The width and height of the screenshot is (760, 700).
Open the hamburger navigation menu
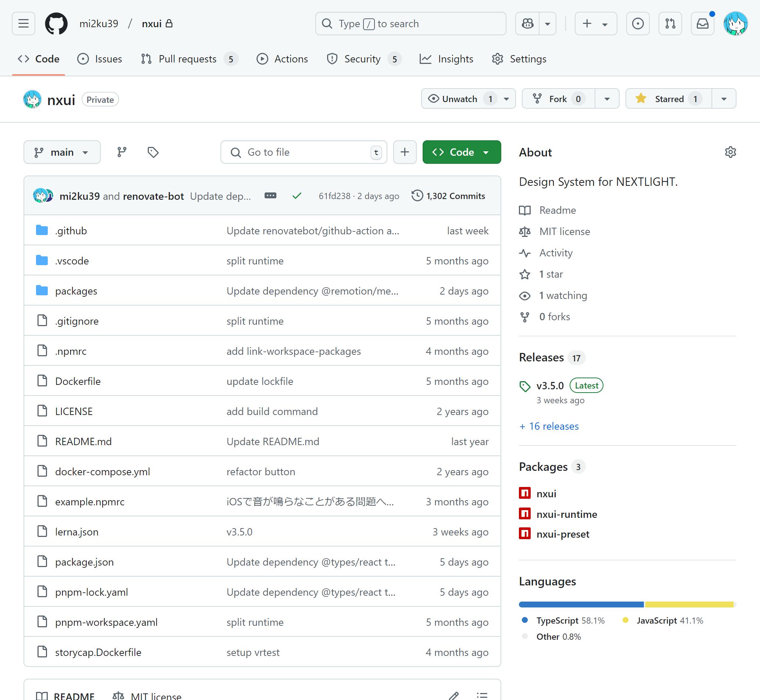pos(24,24)
